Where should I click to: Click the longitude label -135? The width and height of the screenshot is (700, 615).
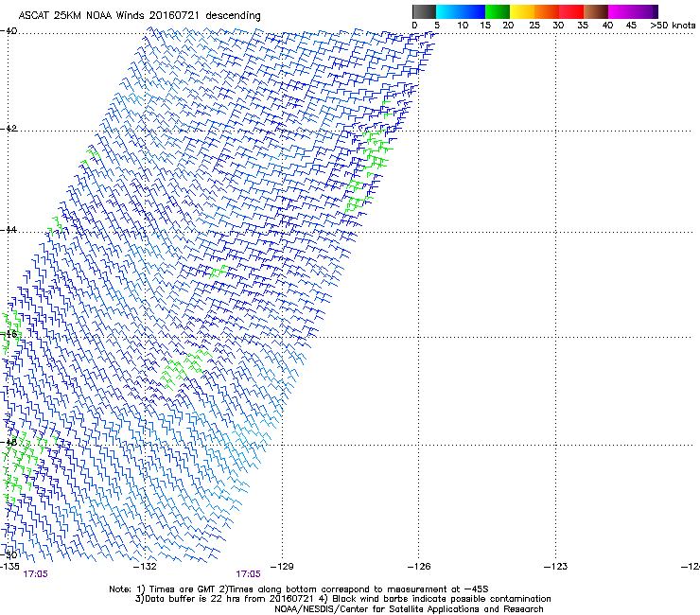tap(9, 567)
